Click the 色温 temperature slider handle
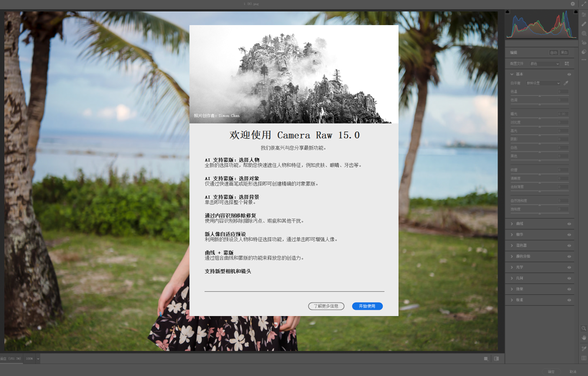The height and width of the screenshot is (376, 588). [540, 96]
